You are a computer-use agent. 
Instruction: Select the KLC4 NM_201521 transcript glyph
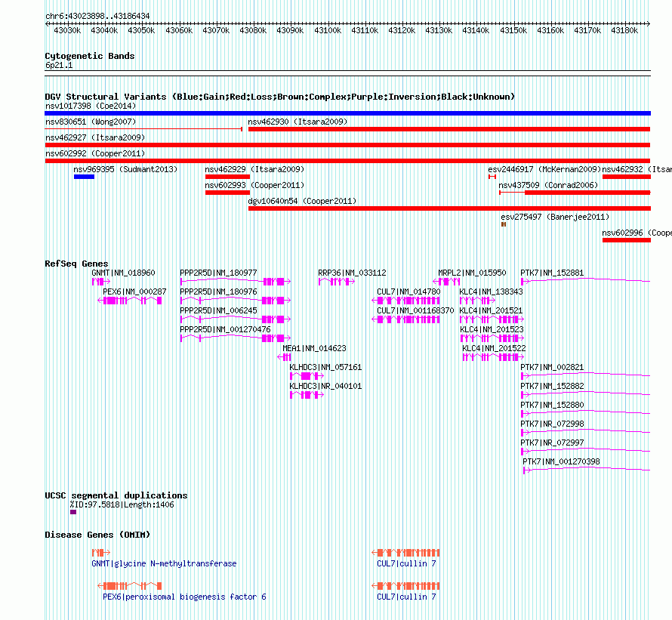click(492, 319)
